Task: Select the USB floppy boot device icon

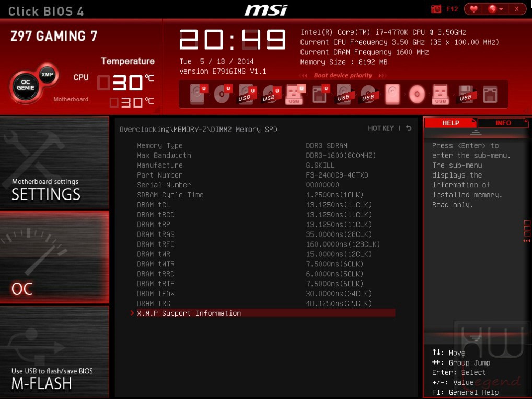Action: (467, 94)
